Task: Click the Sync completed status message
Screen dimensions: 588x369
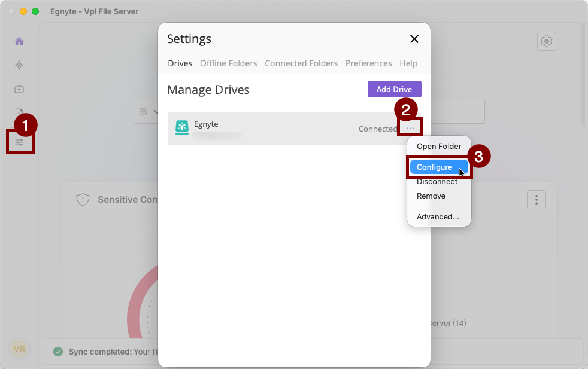Action: [x=114, y=352]
